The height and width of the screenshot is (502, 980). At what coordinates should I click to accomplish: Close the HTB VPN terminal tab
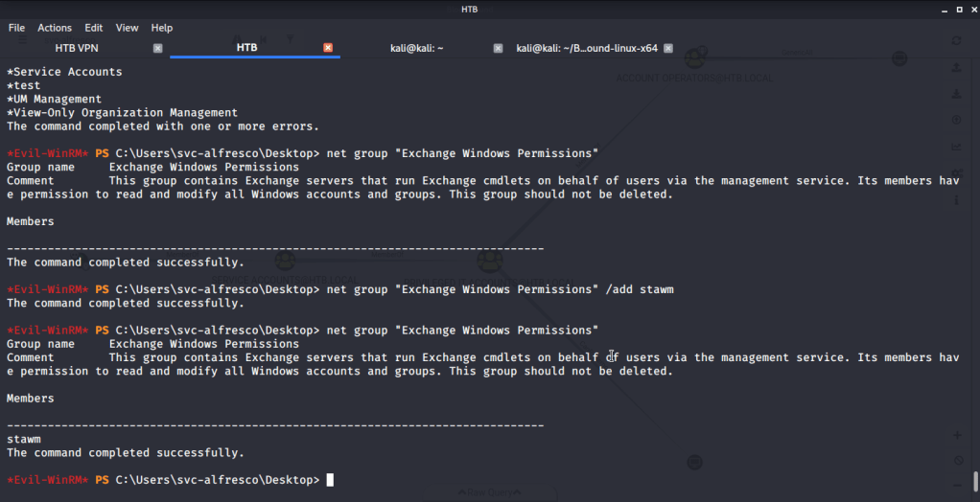[x=158, y=48]
